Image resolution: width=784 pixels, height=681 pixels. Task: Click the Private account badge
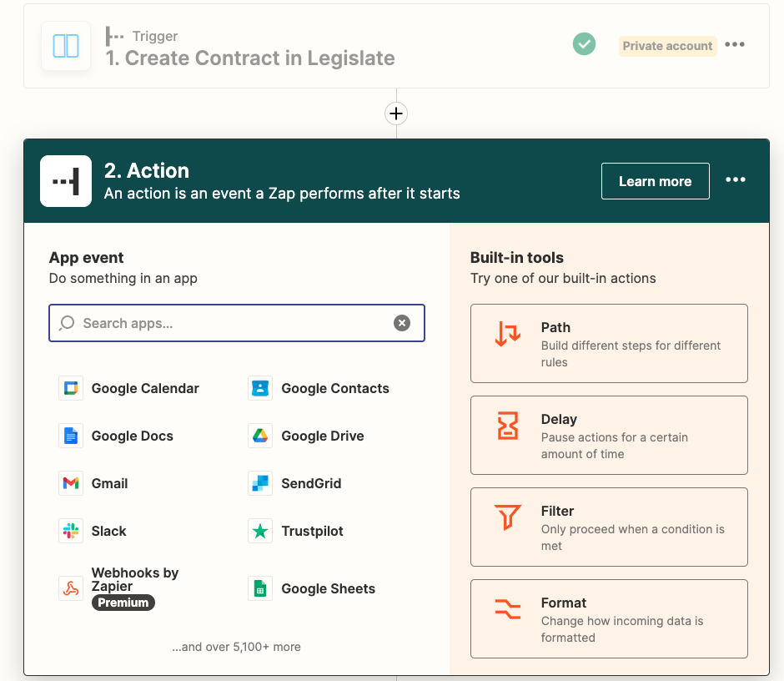click(667, 46)
